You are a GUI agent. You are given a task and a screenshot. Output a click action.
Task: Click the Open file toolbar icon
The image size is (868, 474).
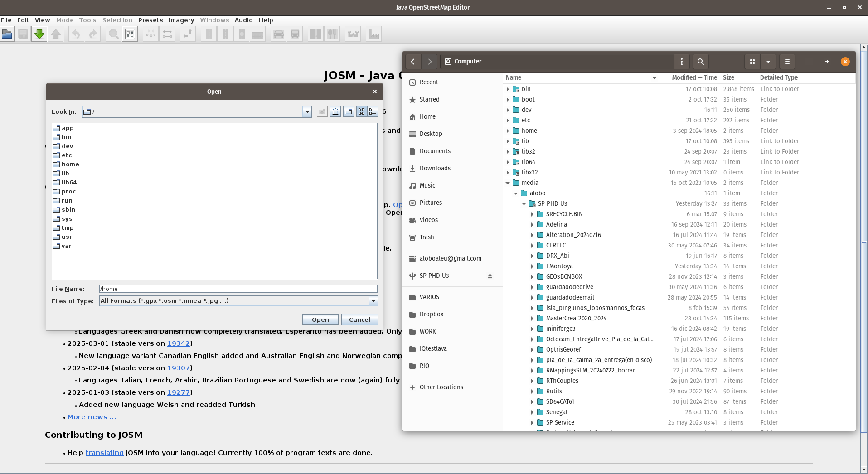pos(7,34)
